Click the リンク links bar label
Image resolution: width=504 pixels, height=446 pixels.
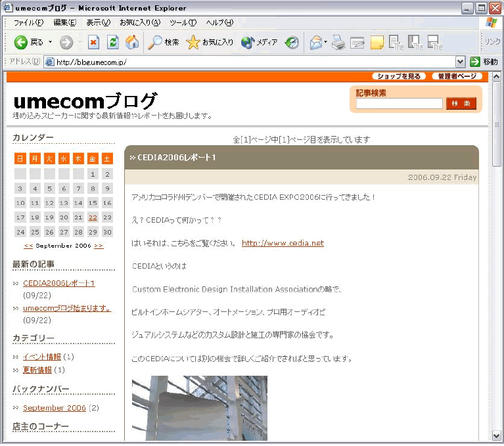(x=492, y=42)
